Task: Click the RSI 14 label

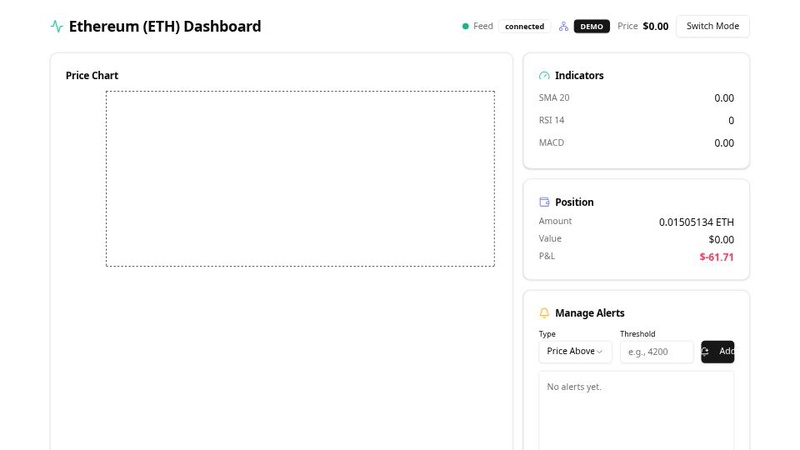Action: 551,120
